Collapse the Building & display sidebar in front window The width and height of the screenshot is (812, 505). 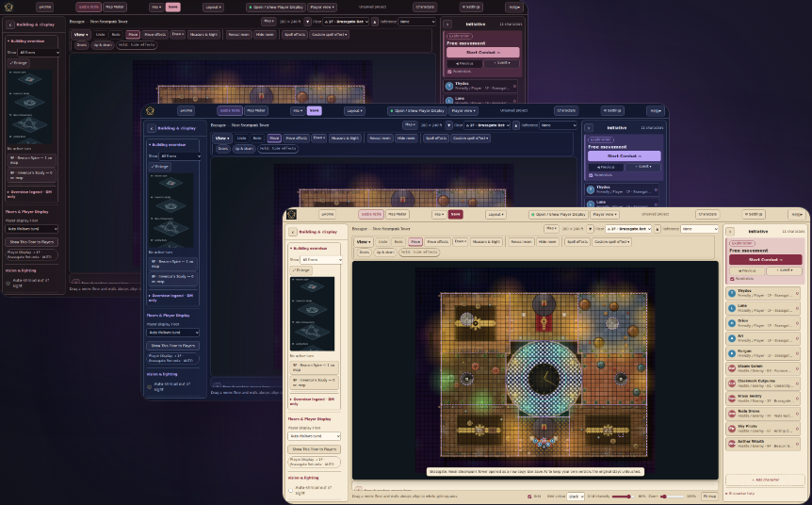(293, 232)
